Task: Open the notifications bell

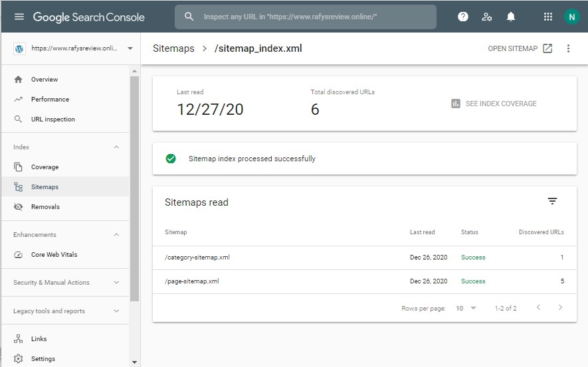Action: coord(511,17)
